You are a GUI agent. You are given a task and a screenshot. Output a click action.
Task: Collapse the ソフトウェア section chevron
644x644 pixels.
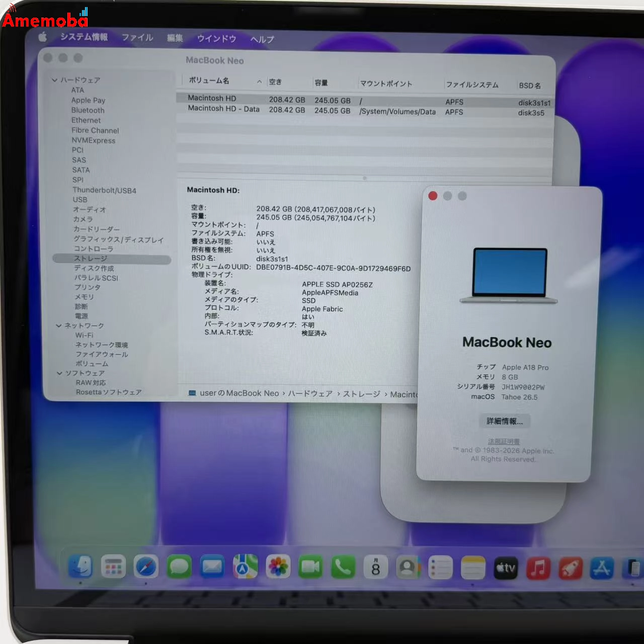(x=59, y=373)
